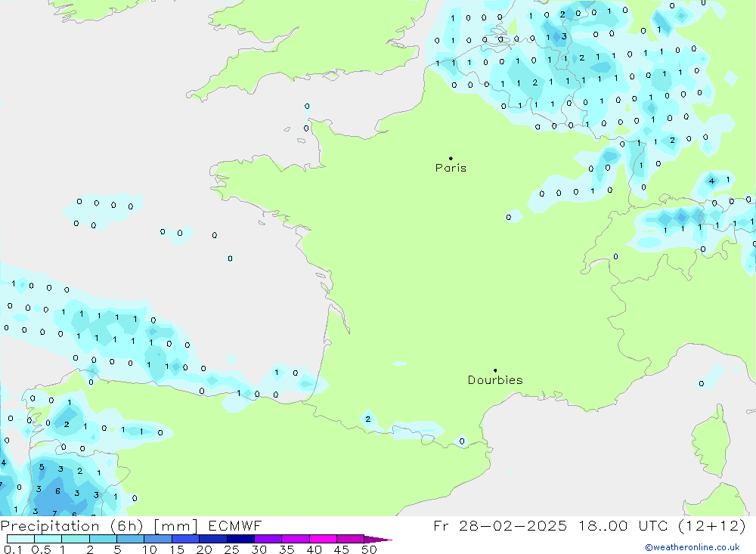Click the legend value 50
The image size is (756, 554).
369,549
